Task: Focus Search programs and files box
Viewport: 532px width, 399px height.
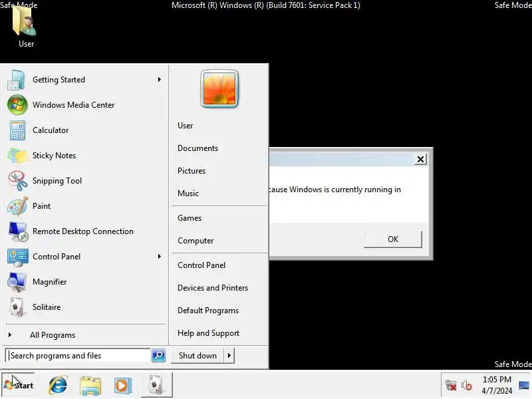Action: (78, 355)
